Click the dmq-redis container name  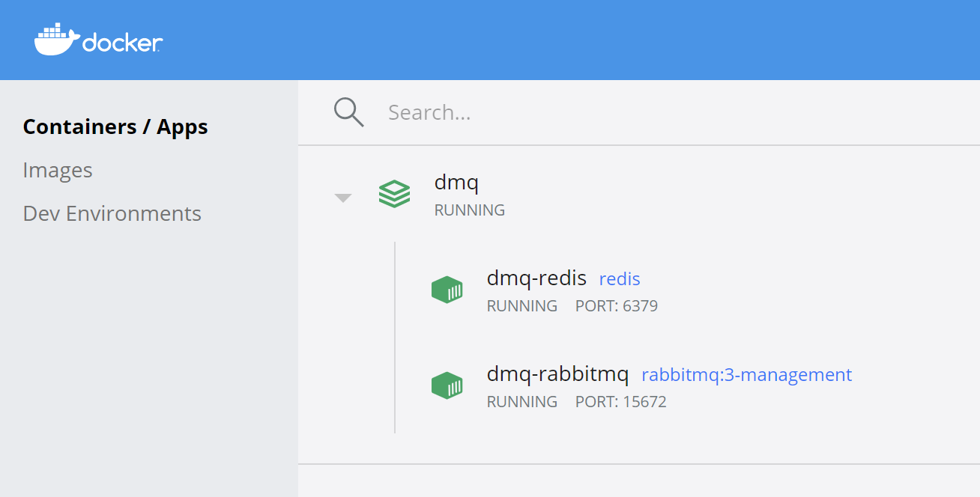point(536,278)
